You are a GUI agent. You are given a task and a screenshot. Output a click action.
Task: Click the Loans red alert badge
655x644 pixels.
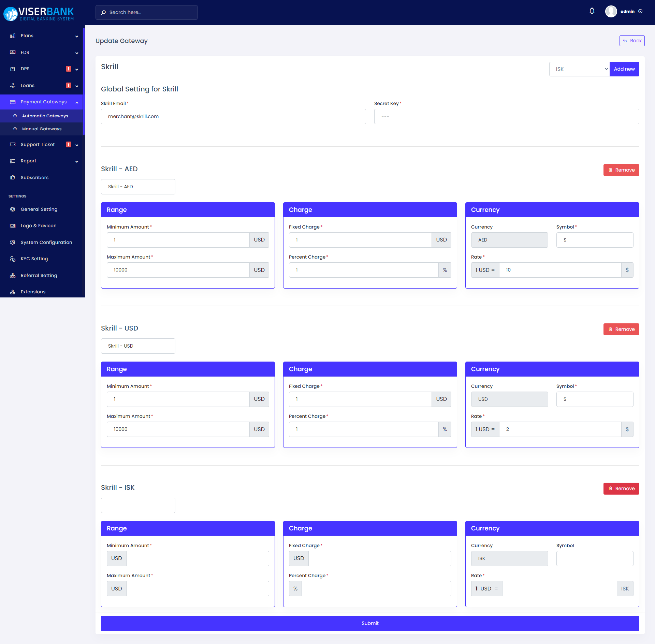(69, 85)
